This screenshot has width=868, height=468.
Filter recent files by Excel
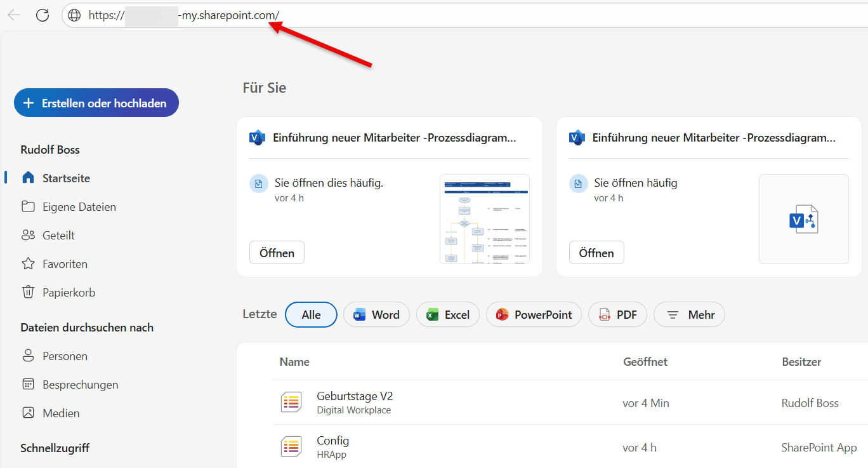click(x=448, y=314)
